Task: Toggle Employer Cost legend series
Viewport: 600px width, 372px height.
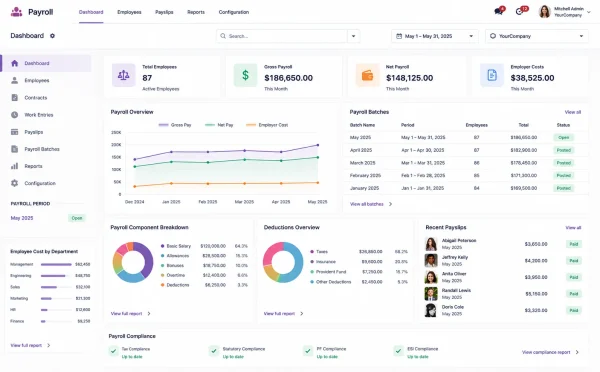Action: click(267, 125)
